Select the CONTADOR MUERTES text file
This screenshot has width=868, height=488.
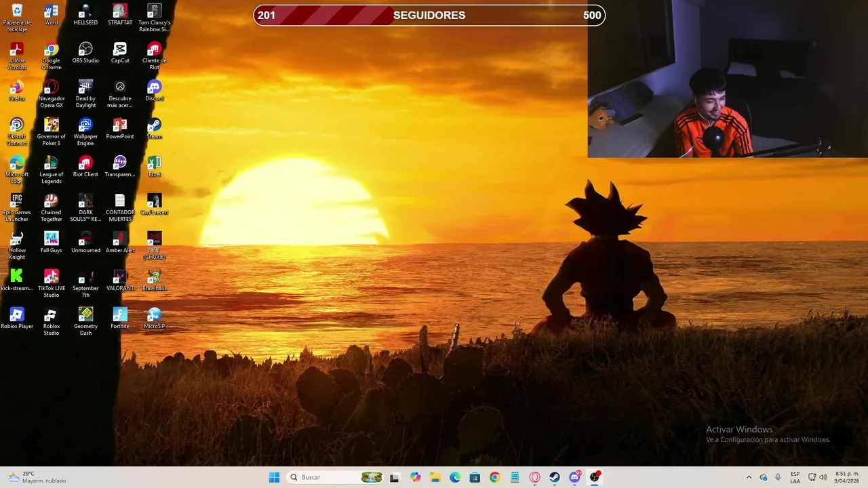point(120,208)
